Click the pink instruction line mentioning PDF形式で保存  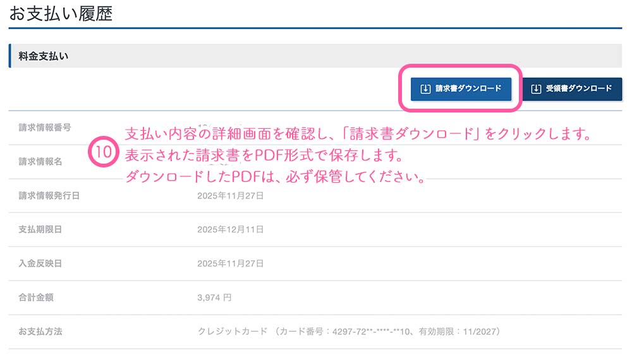(264, 155)
